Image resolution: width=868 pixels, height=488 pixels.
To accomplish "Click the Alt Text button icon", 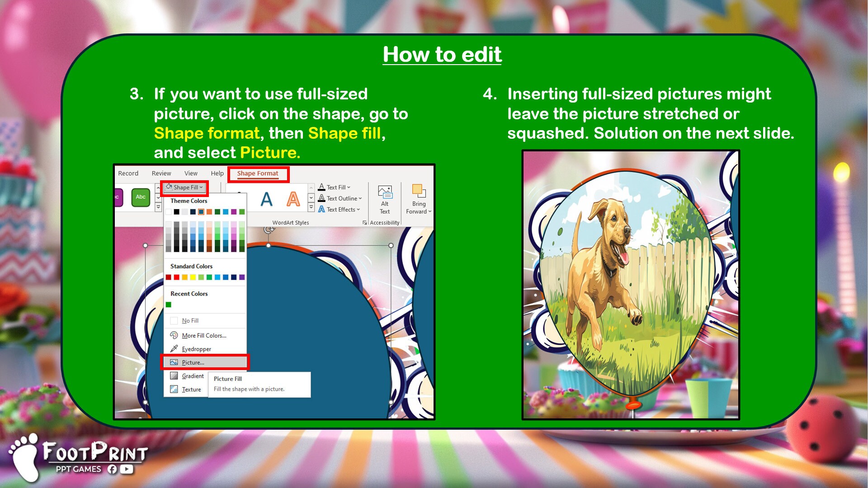I will tap(385, 192).
